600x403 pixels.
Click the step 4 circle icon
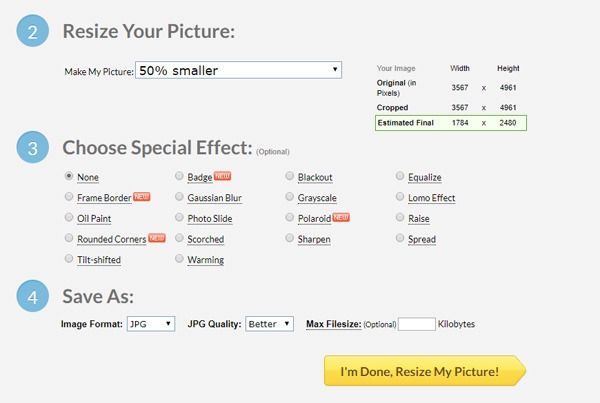tap(33, 296)
